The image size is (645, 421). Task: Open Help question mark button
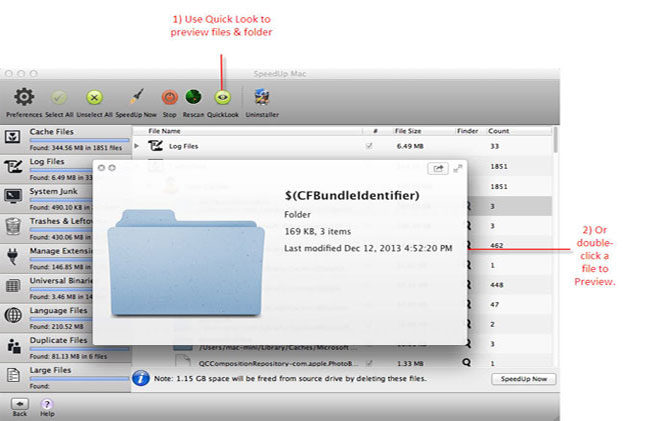[x=47, y=404]
